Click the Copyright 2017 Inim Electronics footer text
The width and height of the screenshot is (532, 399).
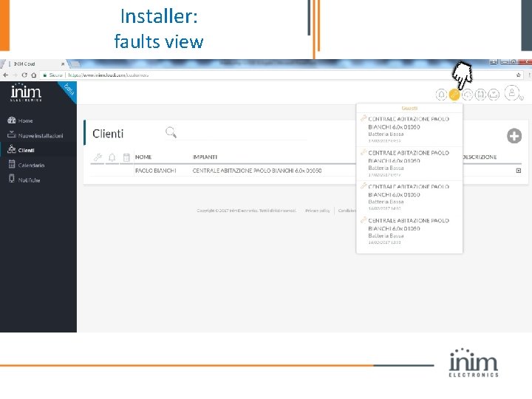(246, 211)
